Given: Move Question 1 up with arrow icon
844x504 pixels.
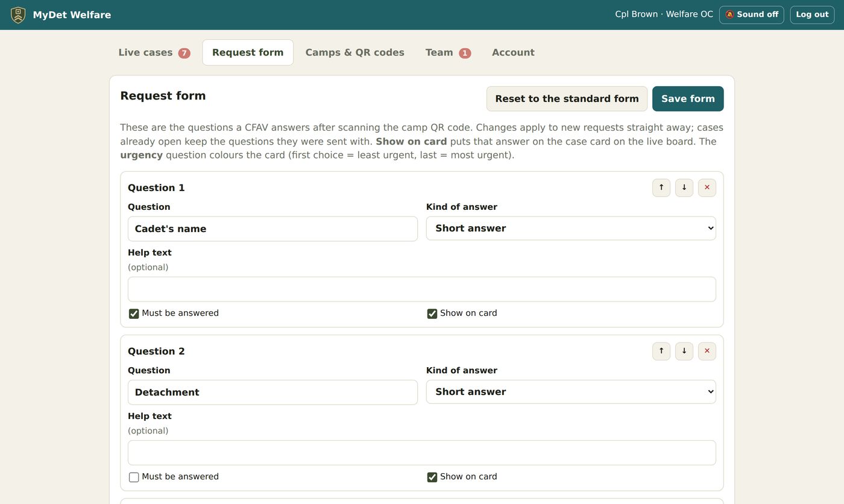Looking at the screenshot, I should click(x=661, y=187).
